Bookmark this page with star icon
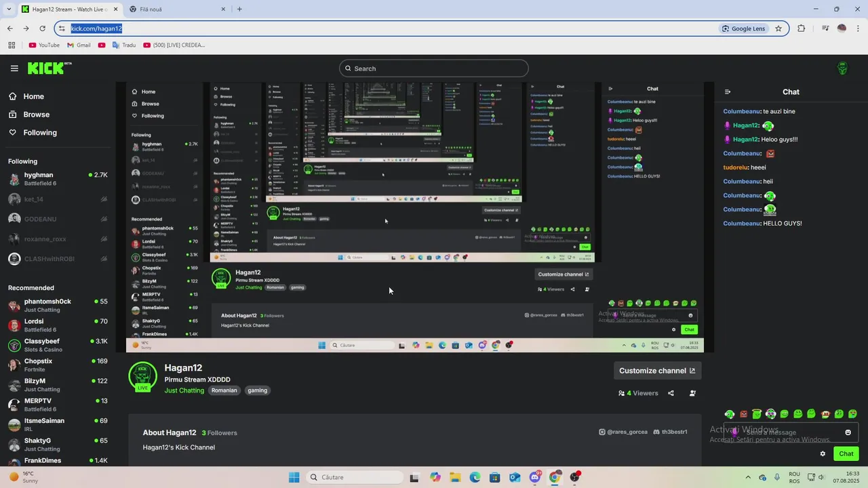Image resolution: width=868 pixels, height=488 pixels. [778, 28]
